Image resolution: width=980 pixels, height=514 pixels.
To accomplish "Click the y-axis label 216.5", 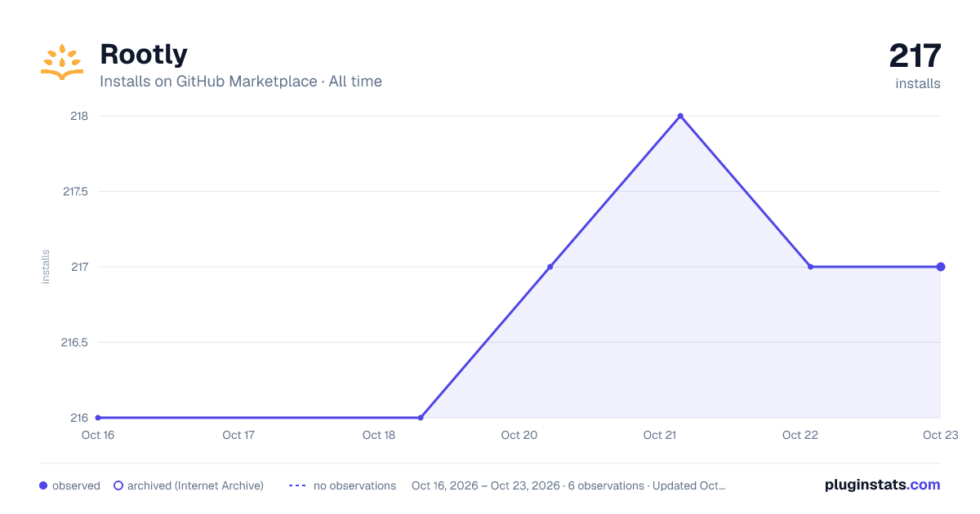I will click(75, 343).
